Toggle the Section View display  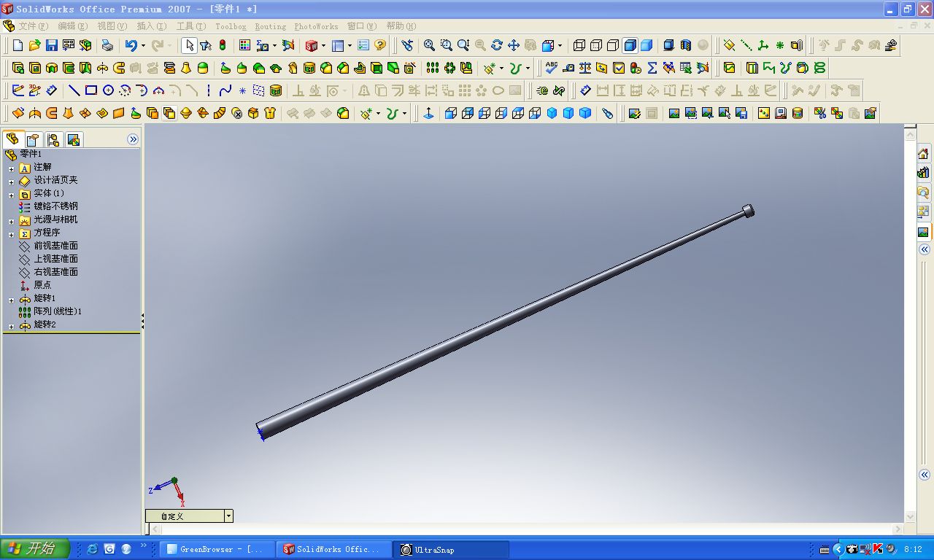pyautogui.click(x=685, y=45)
